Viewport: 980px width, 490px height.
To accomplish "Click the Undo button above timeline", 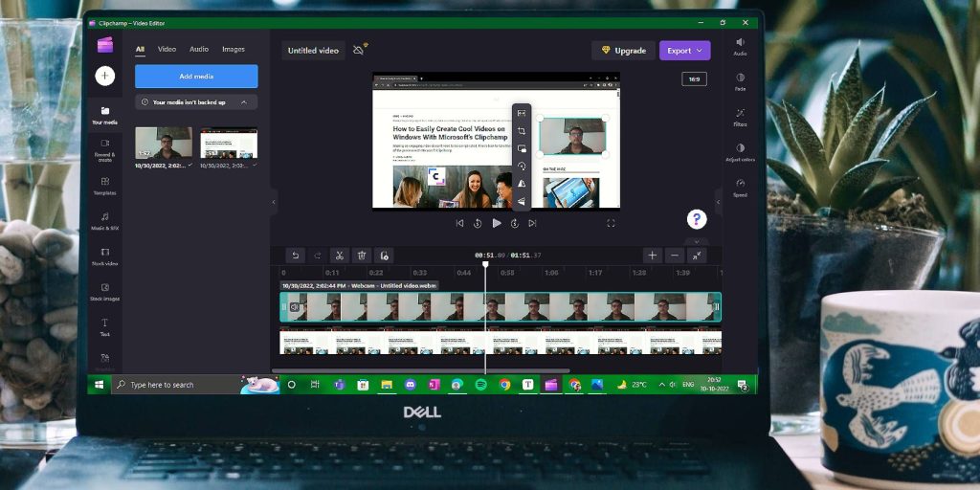I will pyautogui.click(x=296, y=255).
